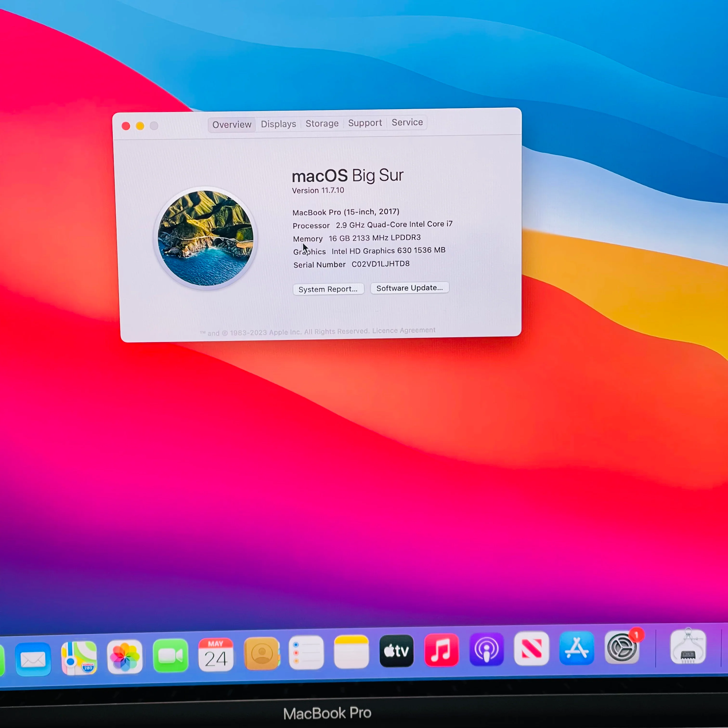Open the App Store in the Dock
This screenshot has width=728, height=728.
tap(577, 649)
